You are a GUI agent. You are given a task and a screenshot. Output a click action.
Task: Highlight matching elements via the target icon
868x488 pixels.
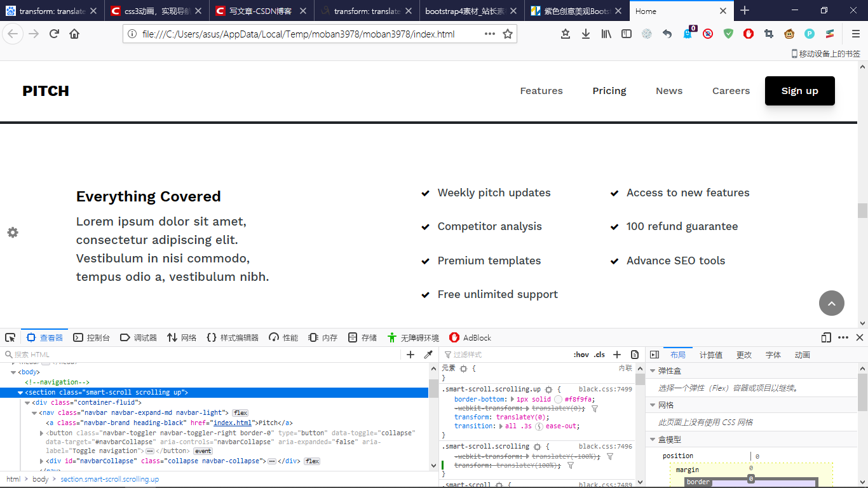coord(549,389)
